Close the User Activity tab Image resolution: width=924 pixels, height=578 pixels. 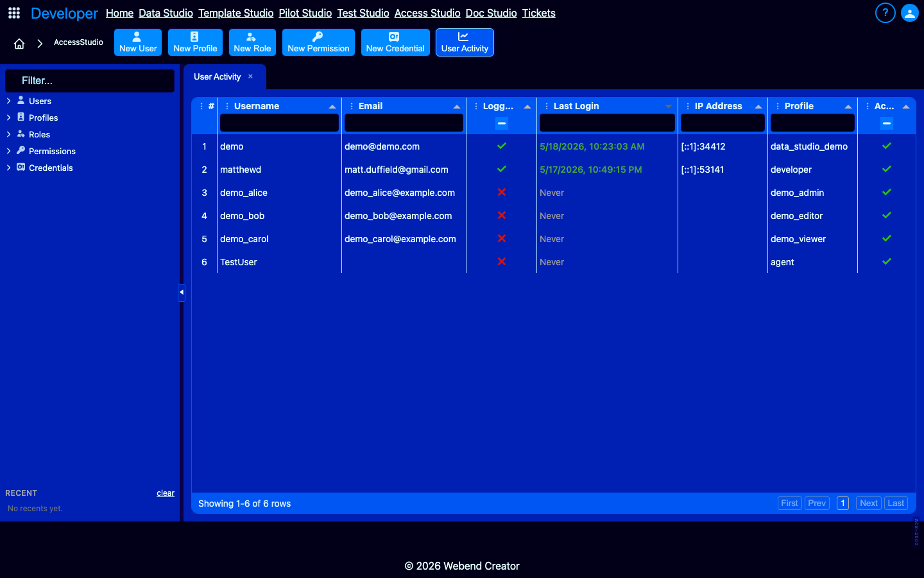point(250,76)
